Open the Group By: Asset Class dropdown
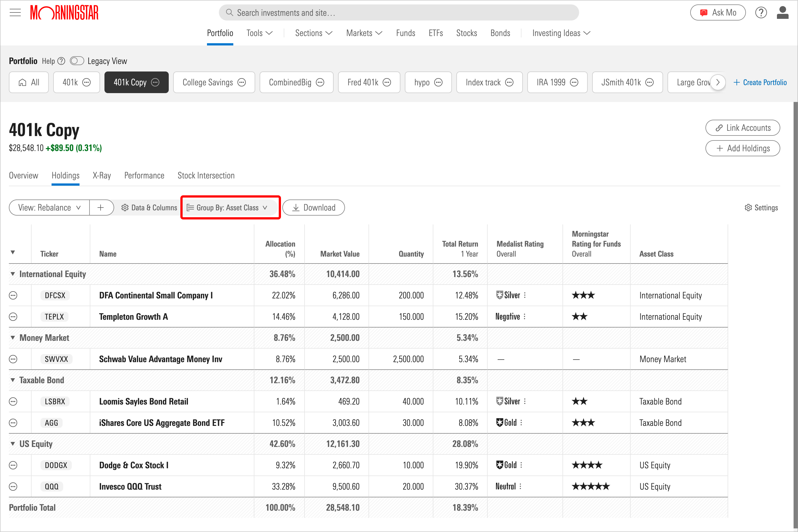Image resolution: width=798 pixels, height=532 pixels. tap(228, 208)
